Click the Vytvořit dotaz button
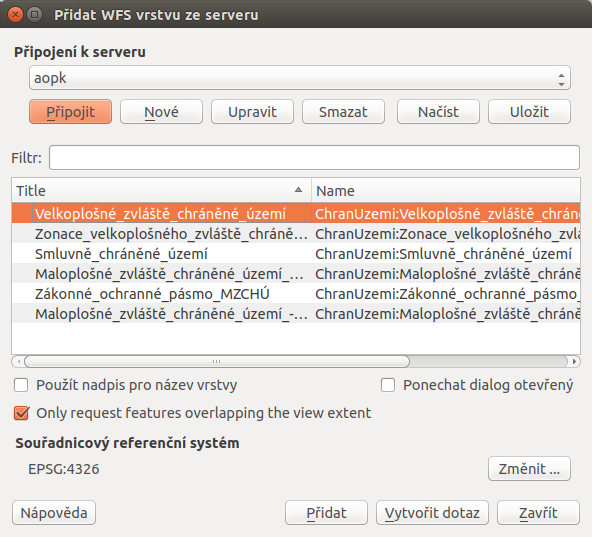This screenshot has width=592, height=537. pyautogui.click(x=432, y=513)
